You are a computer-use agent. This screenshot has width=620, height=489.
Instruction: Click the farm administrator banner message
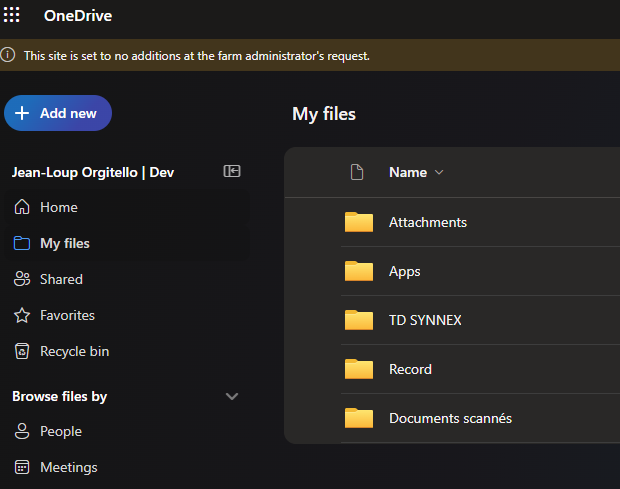point(197,56)
